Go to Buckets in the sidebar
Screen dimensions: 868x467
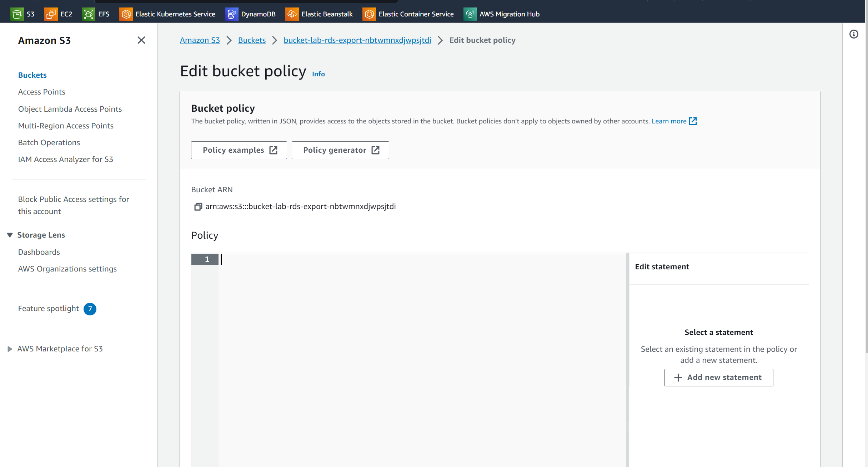(32, 75)
